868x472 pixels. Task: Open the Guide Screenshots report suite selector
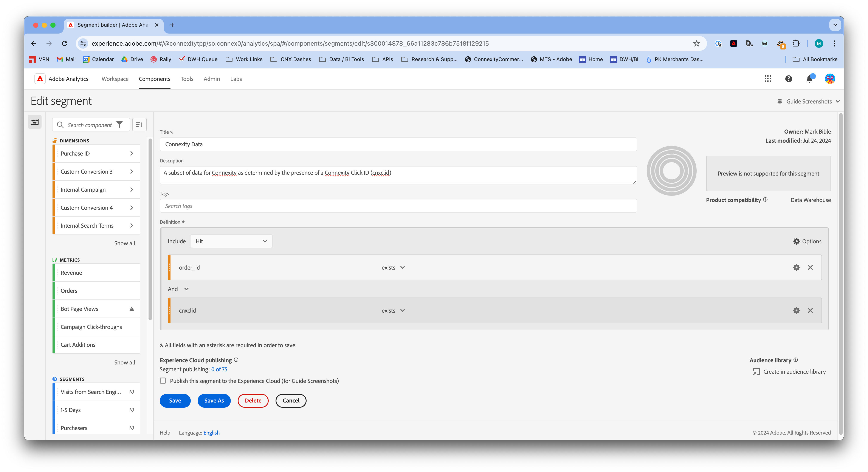tap(808, 101)
